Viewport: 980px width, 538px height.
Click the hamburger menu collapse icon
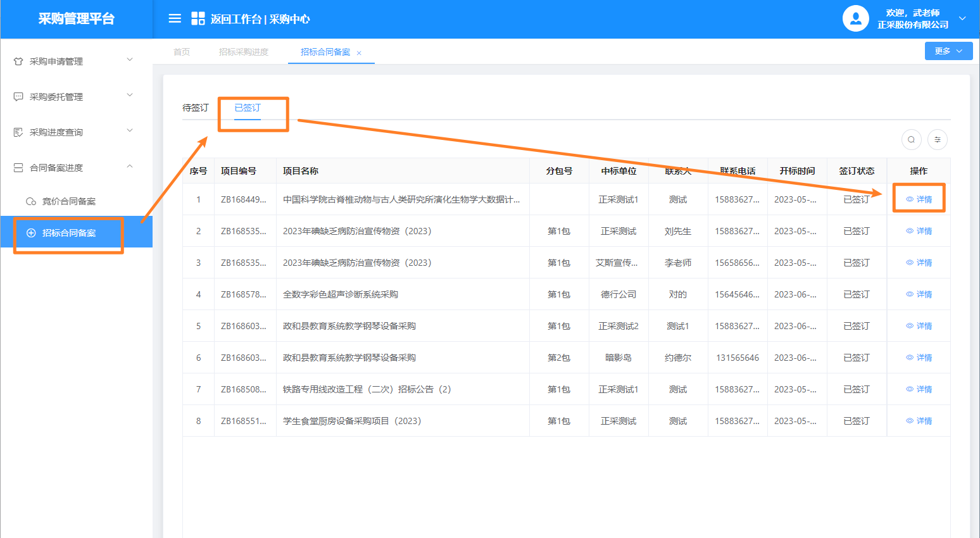pyautogui.click(x=175, y=18)
